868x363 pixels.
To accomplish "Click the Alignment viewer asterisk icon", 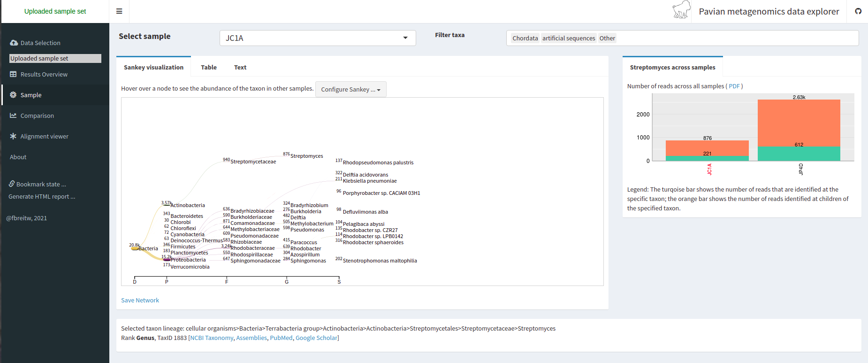I will [x=13, y=136].
